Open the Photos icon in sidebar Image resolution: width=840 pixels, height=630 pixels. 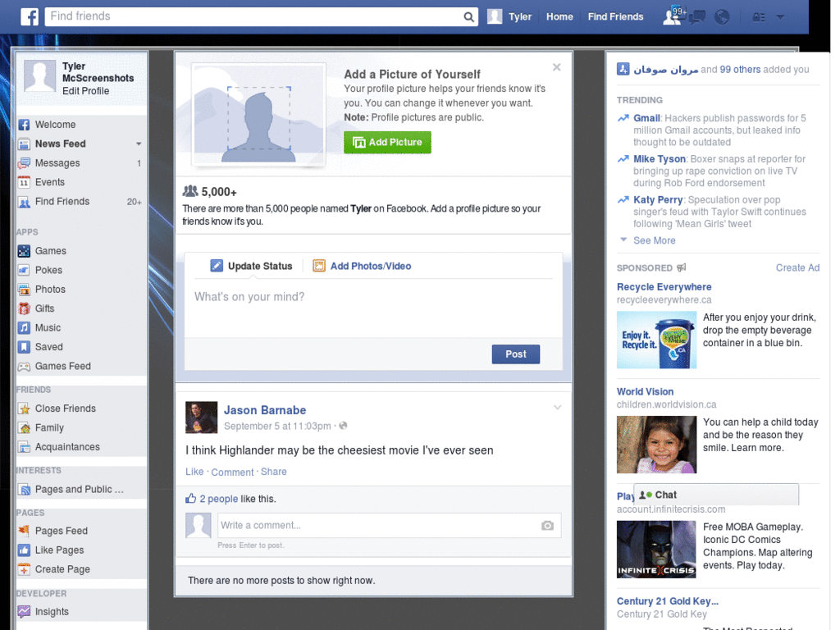24,290
